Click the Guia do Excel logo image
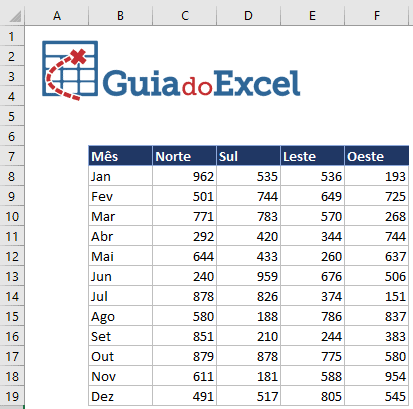Screen dimensions: 413x409 (171, 70)
